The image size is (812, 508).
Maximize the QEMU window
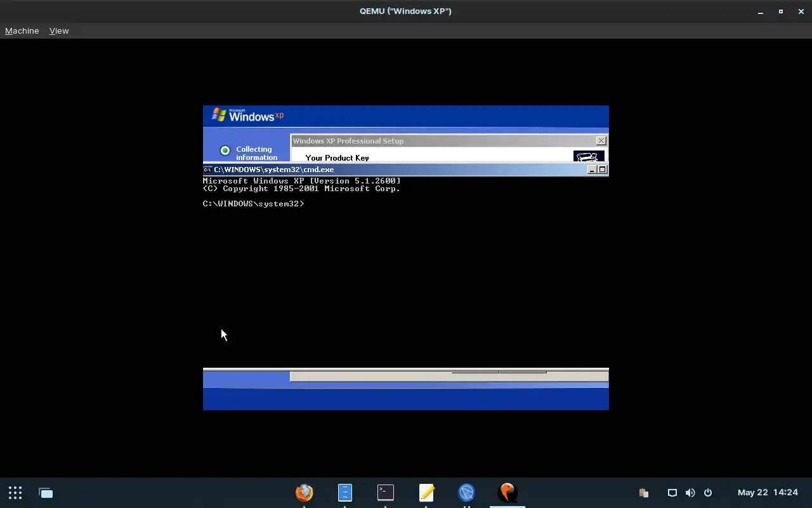tap(781, 11)
